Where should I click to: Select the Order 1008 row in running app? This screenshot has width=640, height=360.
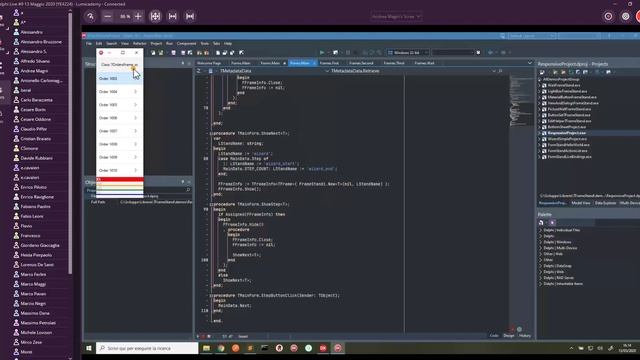click(x=120, y=144)
